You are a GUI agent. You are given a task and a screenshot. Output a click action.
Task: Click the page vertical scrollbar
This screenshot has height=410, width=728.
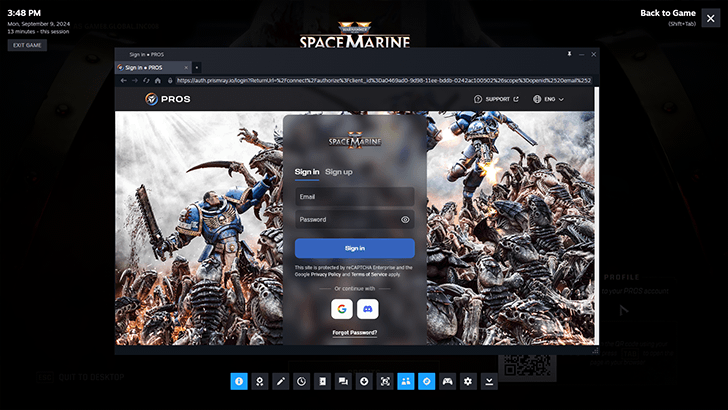pyautogui.click(x=597, y=216)
